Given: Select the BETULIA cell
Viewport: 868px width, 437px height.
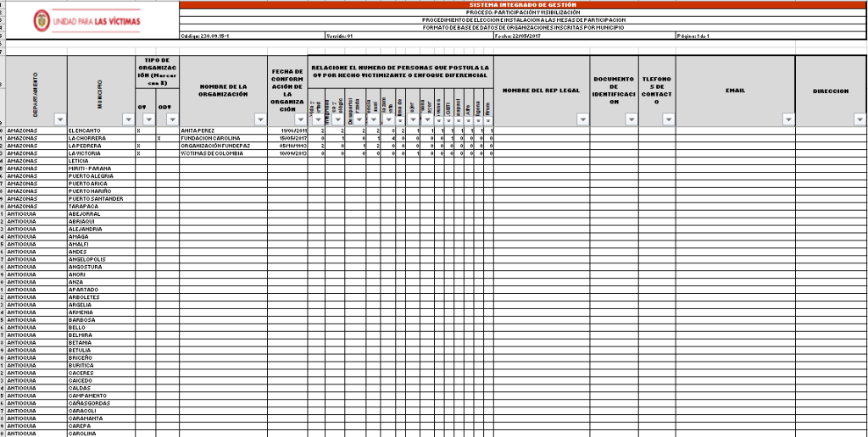Looking at the screenshot, I should point(102,350).
